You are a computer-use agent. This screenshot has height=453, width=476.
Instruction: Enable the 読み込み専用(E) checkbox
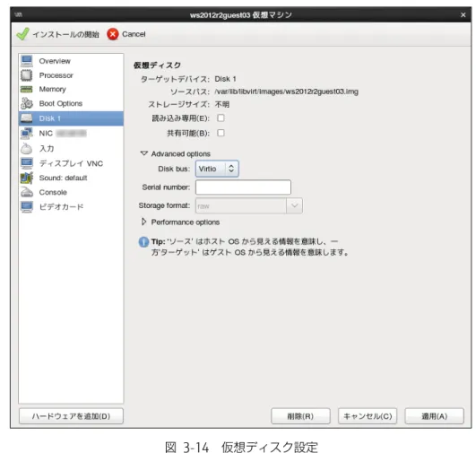[x=221, y=118]
